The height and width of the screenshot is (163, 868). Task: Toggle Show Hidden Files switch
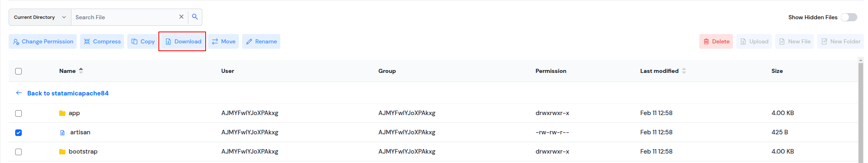[x=849, y=17]
